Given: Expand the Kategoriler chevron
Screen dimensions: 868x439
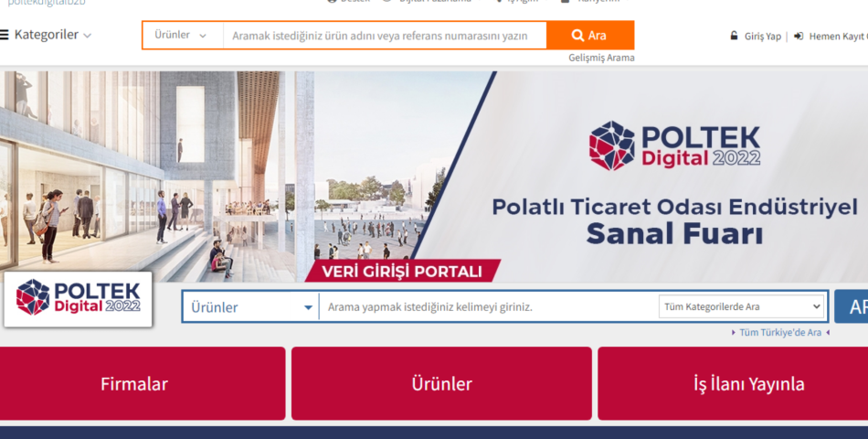Looking at the screenshot, I should tap(87, 36).
